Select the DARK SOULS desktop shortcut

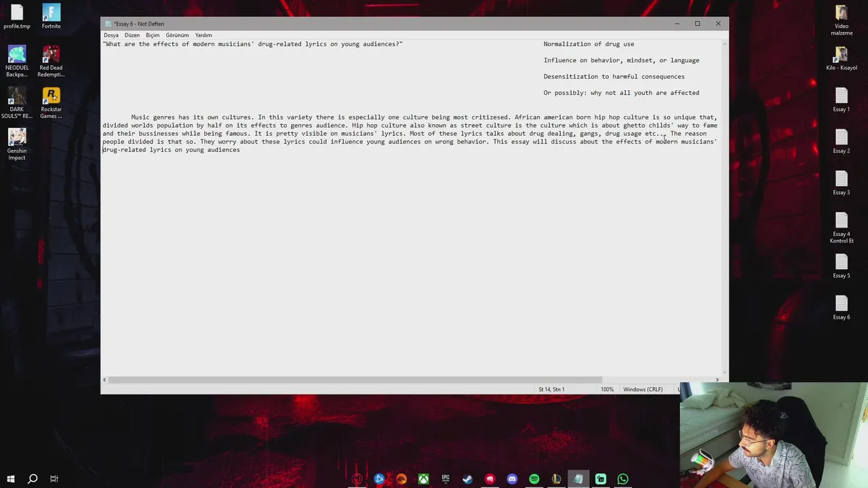point(17,103)
